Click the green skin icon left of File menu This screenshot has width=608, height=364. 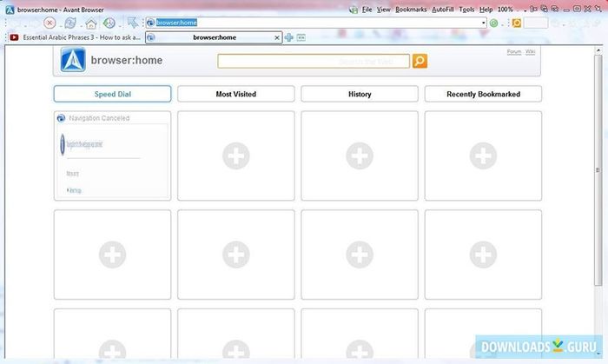(x=354, y=10)
